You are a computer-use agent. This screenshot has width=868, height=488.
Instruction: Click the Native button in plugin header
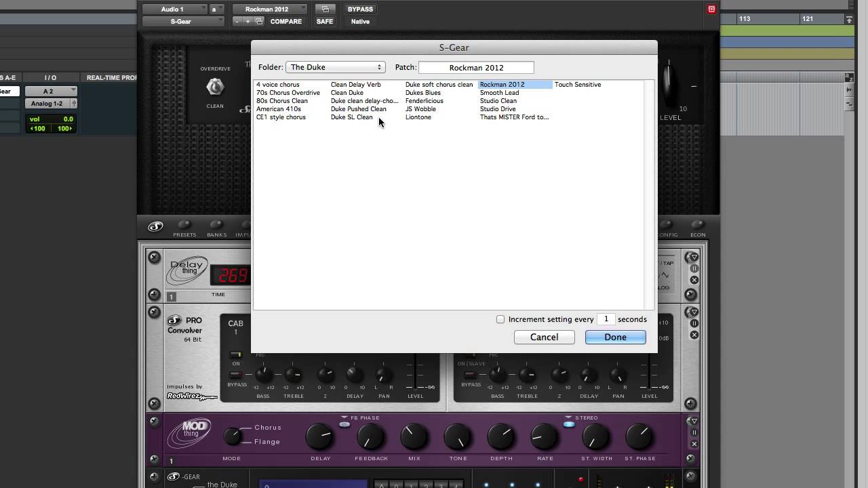[360, 21]
